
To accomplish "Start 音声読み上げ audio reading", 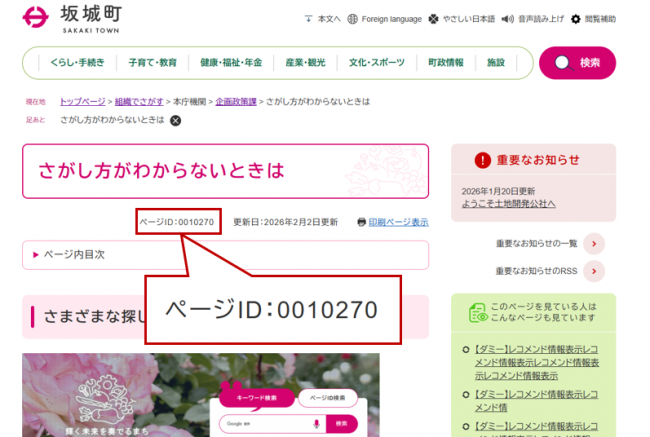I will [x=541, y=19].
